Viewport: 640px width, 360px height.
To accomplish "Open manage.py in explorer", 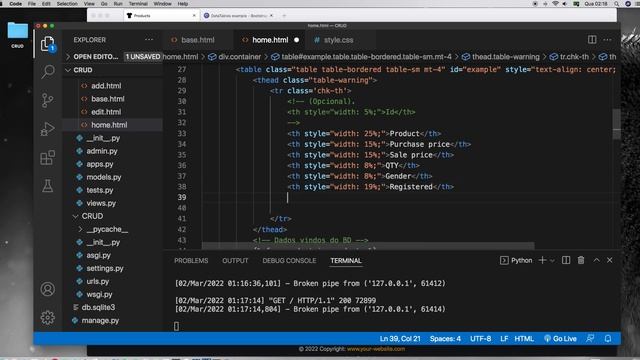I will point(100,321).
